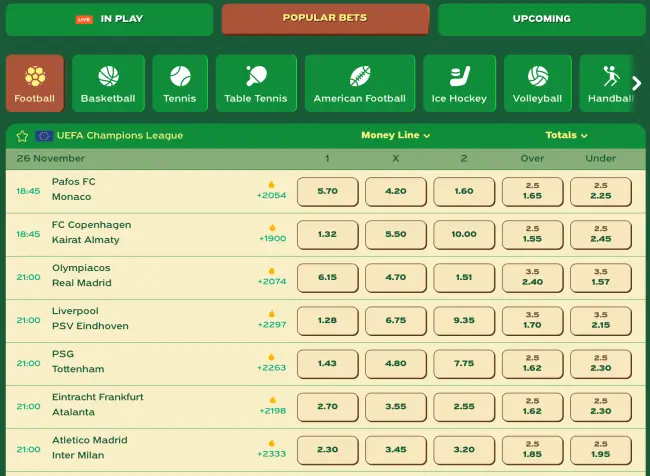Open the Upcoming tab
The height and width of the screenshot is (476, 650).
click(x=541, y=19)
